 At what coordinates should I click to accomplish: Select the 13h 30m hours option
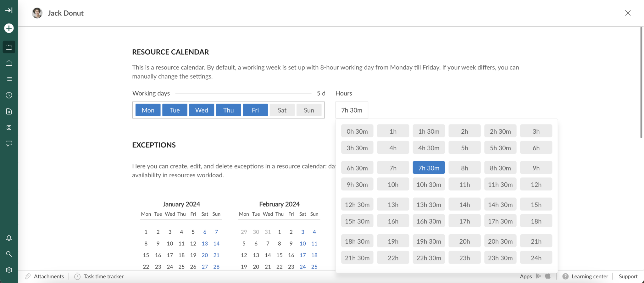pyautogui.click(x=429, y=205)
